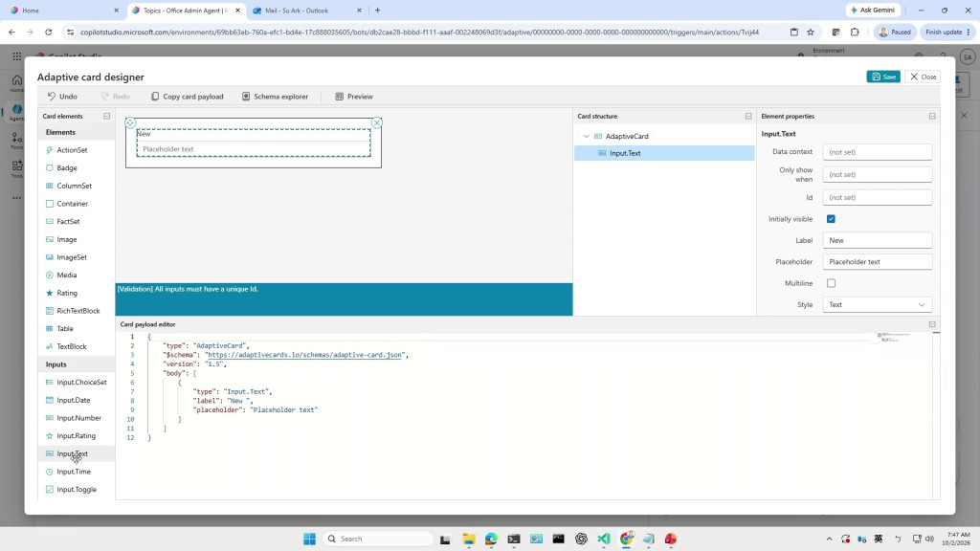980x551 pixels.
Task: Add an Input.Toggle element
Action: click(77, 489)
